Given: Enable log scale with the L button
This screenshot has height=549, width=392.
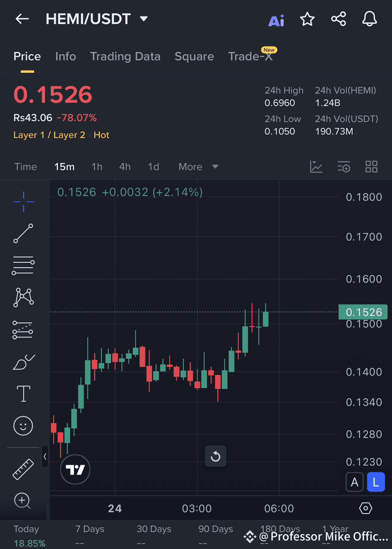Looking at the screenshot, I should 375,482.
